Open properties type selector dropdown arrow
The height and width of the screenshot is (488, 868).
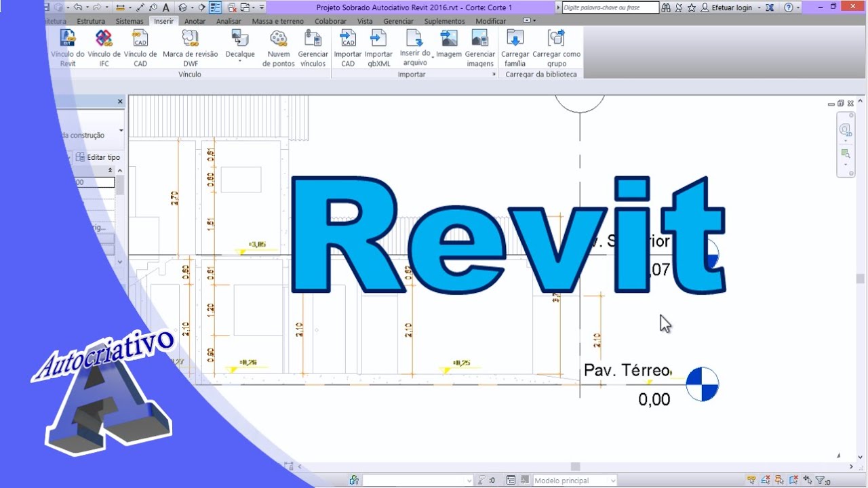(121, 130)
